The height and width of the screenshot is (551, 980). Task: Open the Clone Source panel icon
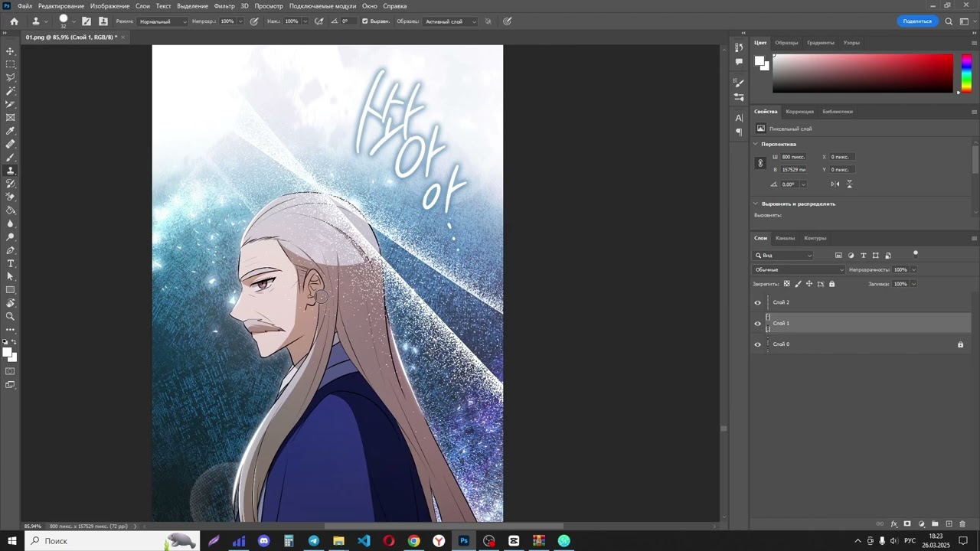click(103, 21)
